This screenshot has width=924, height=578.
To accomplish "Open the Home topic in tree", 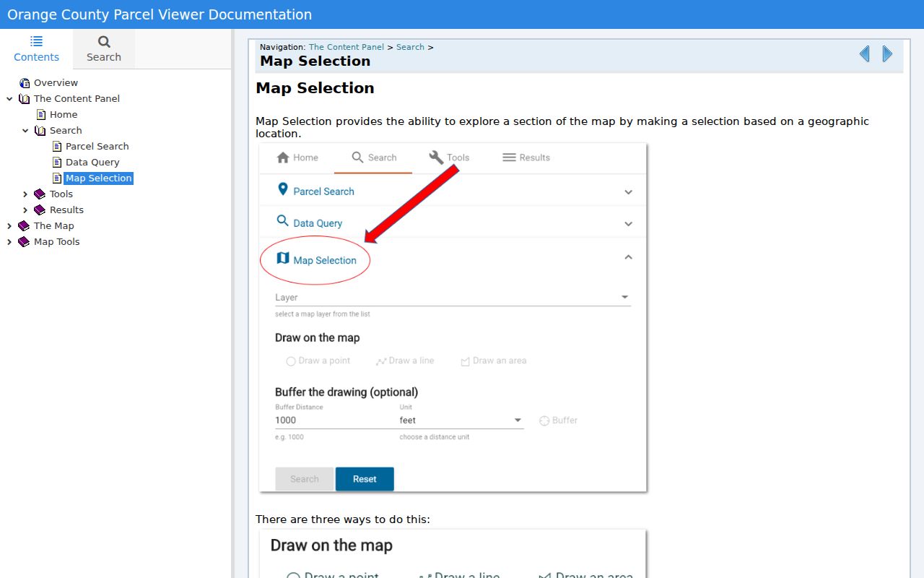I will pyautogui.click(x=64, y=114).
